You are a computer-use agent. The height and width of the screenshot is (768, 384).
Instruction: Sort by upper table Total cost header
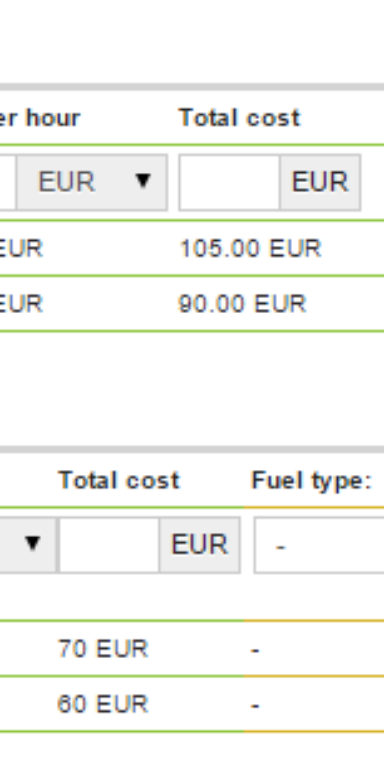[x=240, y=118]
